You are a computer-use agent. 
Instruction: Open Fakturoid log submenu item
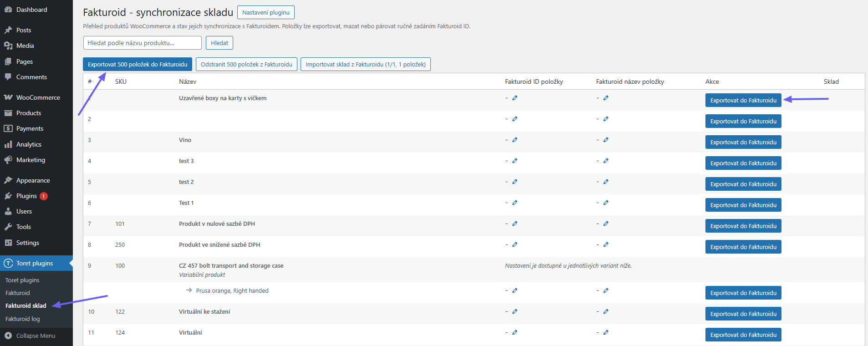(x=23, y=319)
